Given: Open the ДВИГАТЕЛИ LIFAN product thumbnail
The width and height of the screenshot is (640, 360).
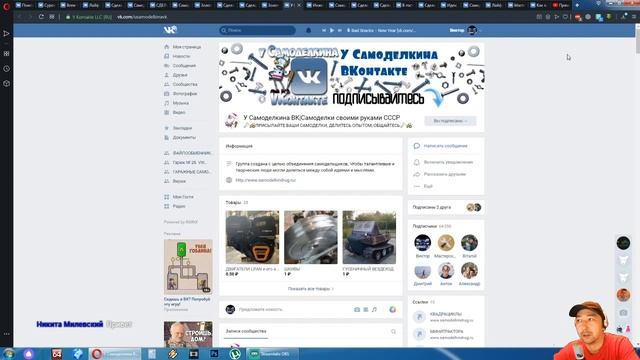Looking at the screenshot, I should [x=252, y=237].
